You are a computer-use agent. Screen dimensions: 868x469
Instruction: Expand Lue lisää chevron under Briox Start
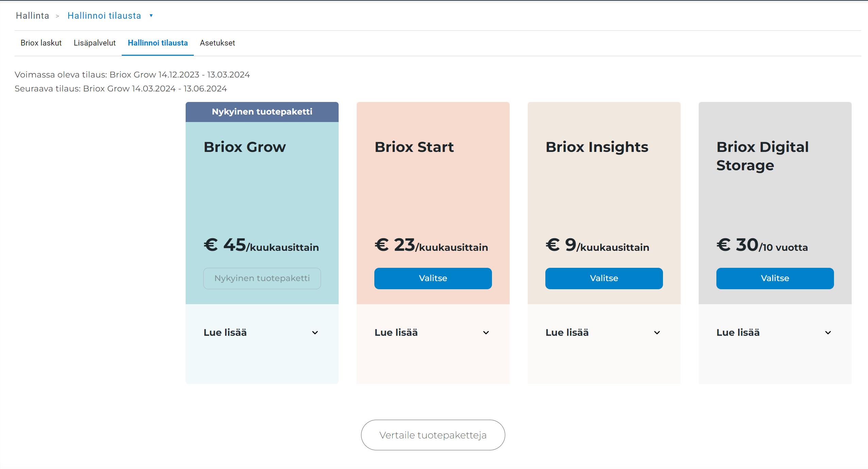[486, 333]
